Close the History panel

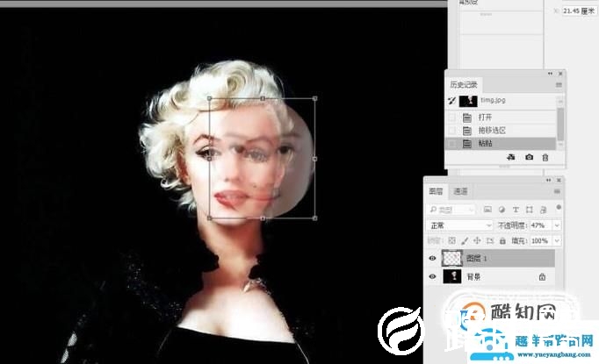560,74
